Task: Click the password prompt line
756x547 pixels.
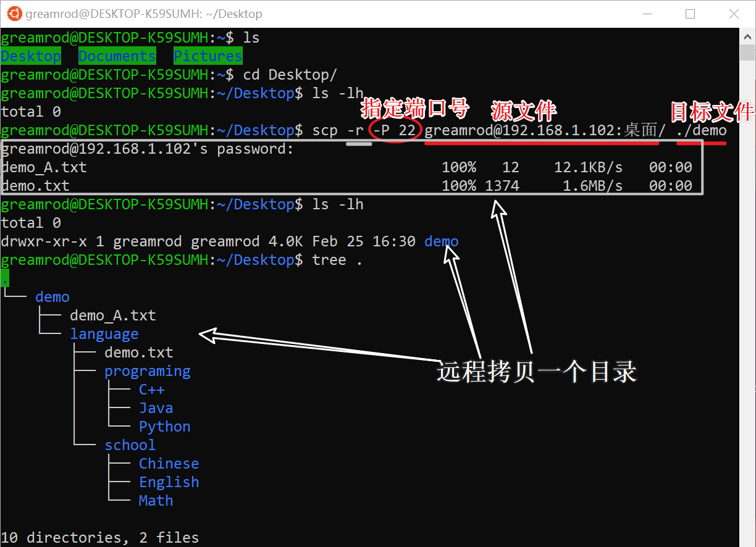Action: point(148,149)
